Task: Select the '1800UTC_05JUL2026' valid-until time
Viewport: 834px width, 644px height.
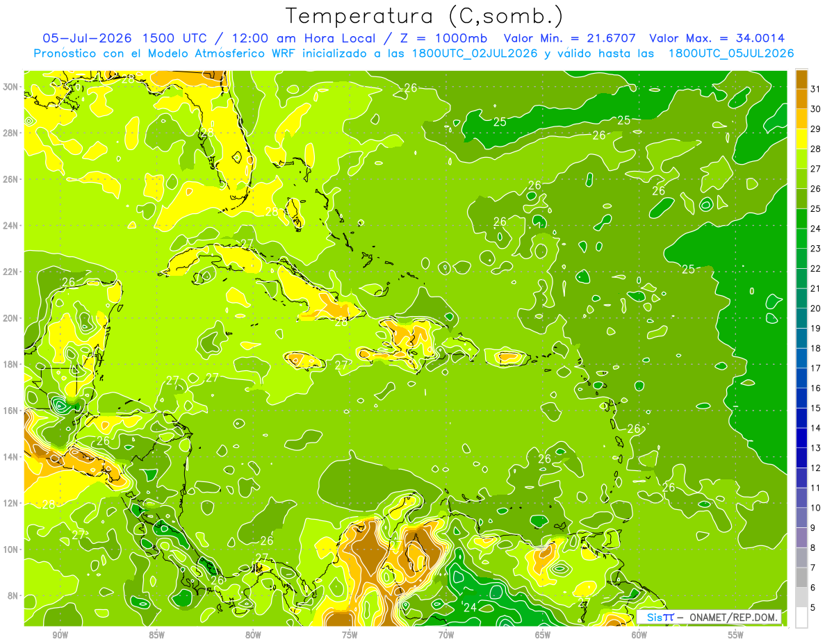Action: pos(731,53)
